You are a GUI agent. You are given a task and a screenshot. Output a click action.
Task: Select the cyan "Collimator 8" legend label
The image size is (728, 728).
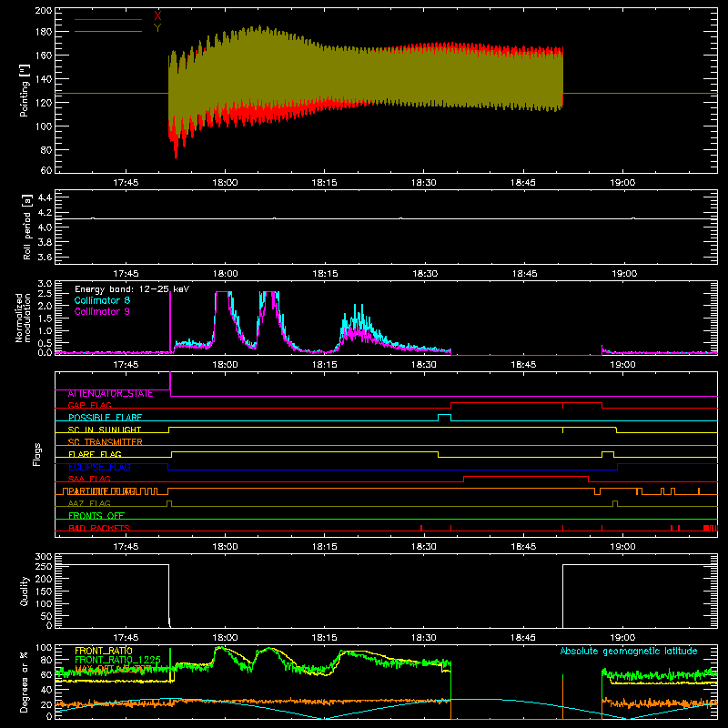pyautogui.click(x=102, y=300)
